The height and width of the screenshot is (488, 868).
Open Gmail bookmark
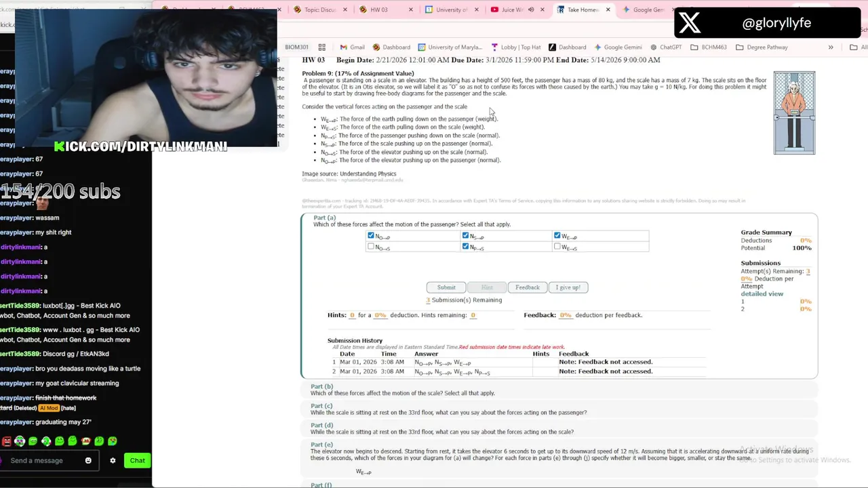click(352, 47)
